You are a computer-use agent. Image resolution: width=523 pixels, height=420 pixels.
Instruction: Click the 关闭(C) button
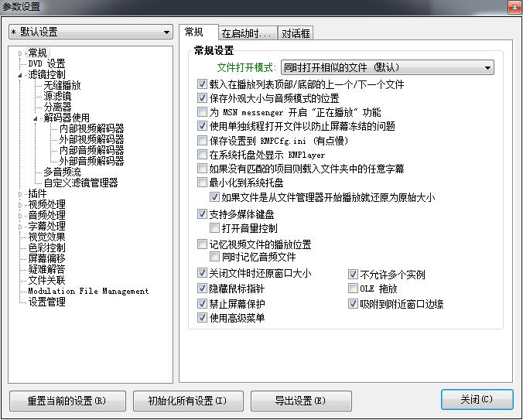coord(477,399)
